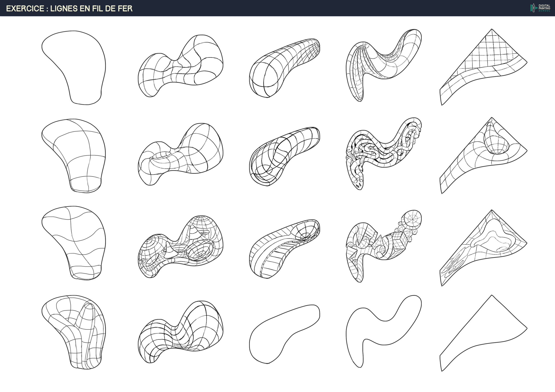Click the 'Exercice : Lignes en fil de fer' title
The width and height of the screenshot is (555, 392).
tap(69, 8)
